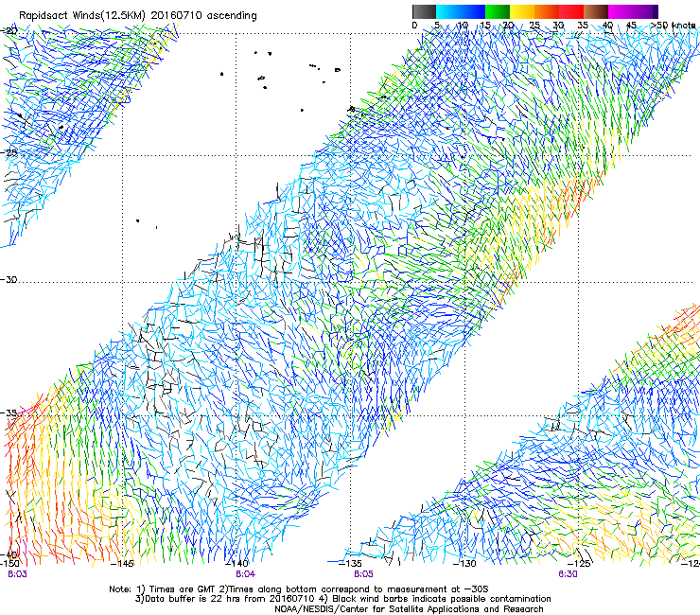
Task: Click the '-150' longitude axis label
Action: click(x=9, y=563)
